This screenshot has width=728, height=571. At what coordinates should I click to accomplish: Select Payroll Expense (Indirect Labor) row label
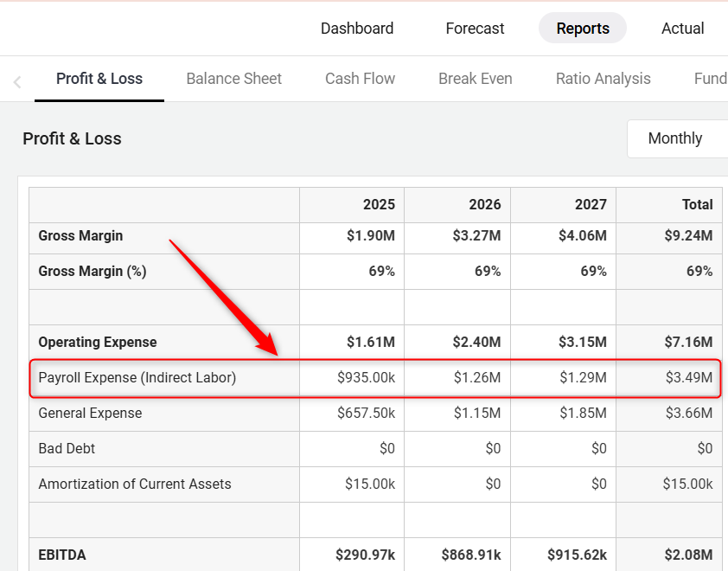pos(137,377)
